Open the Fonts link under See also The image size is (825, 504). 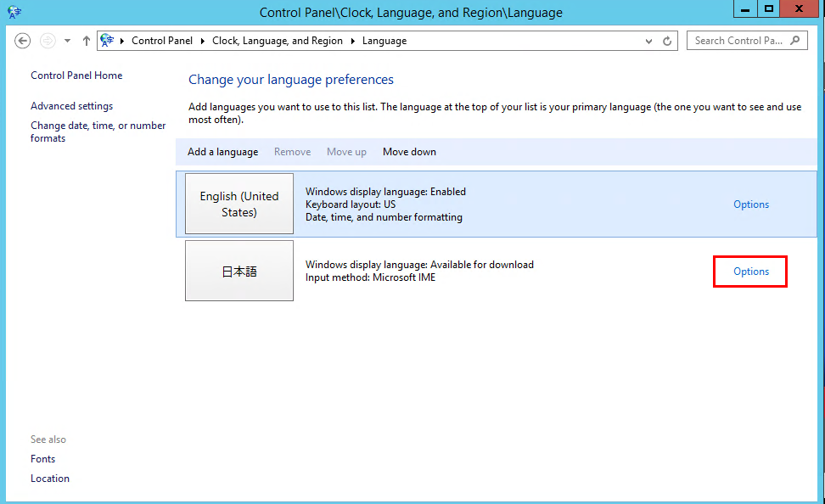point(42,458)
